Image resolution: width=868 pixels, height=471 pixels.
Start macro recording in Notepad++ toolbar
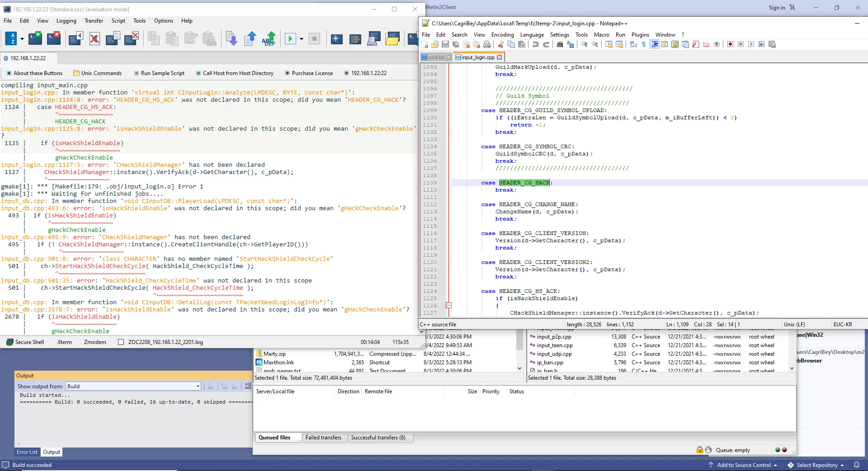[730, 44]
